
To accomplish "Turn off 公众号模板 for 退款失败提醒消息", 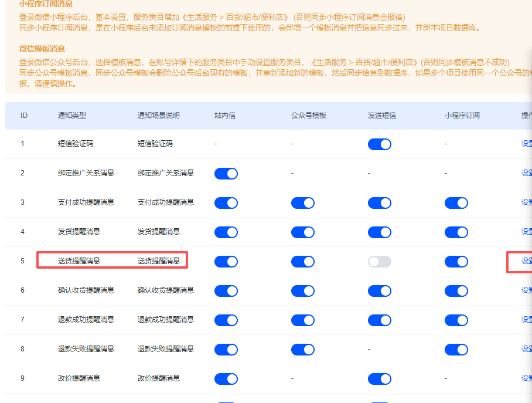I will tap(302, 350).
